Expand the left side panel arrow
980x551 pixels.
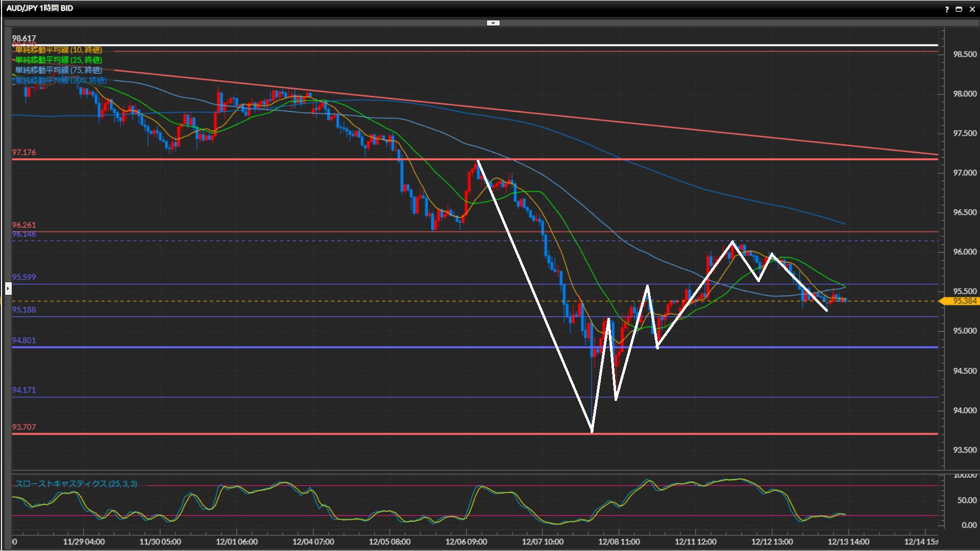[x=8, y=289]
